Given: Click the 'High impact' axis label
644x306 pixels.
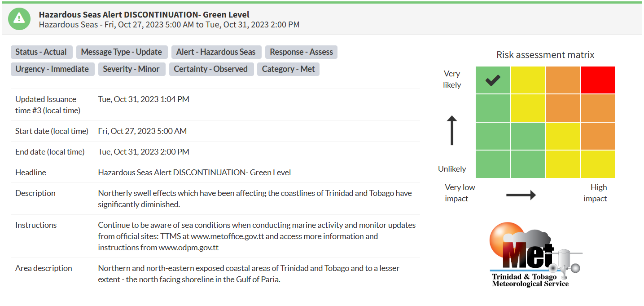Looking at the screenshot, I should 596,193.
